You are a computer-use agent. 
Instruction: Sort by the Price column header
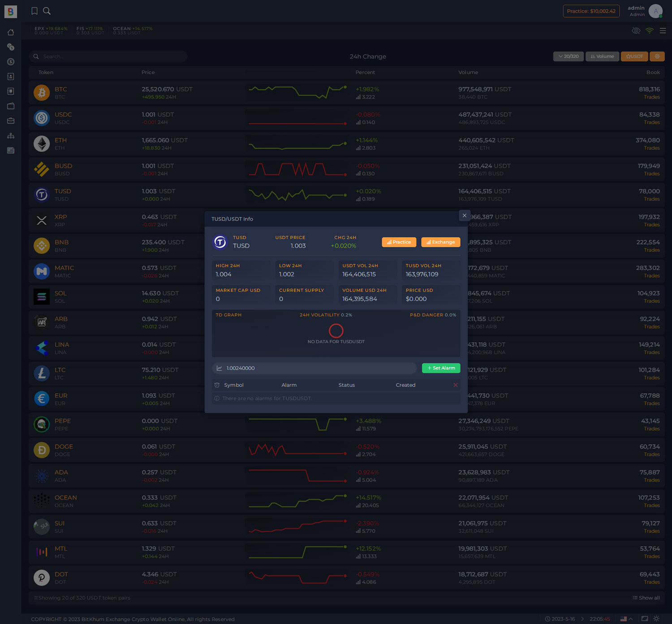[148, 73]
